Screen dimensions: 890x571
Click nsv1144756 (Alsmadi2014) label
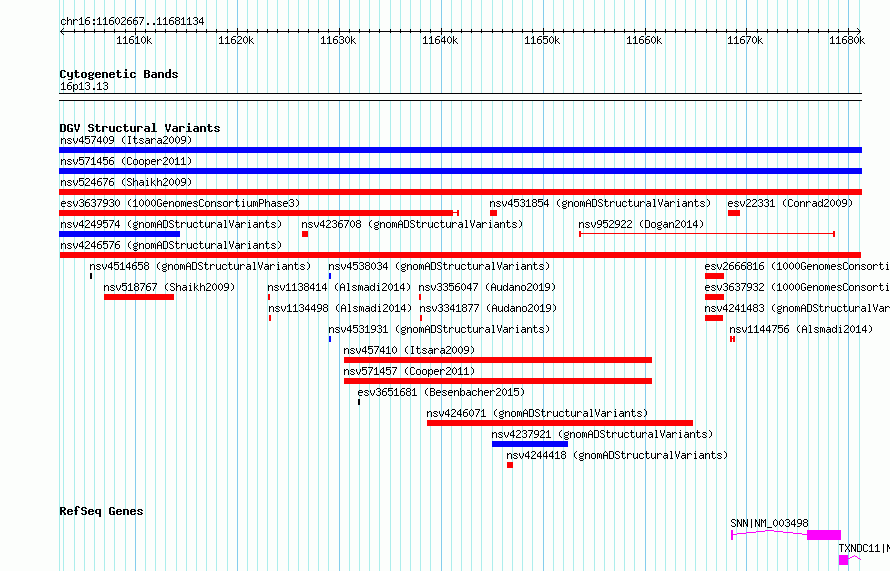[801, 329]
